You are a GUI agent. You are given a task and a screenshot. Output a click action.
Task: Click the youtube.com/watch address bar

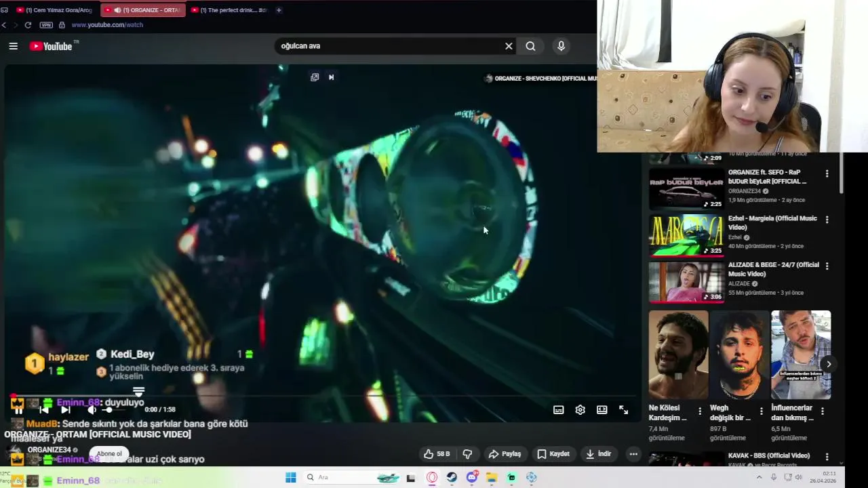coord(107,25)
